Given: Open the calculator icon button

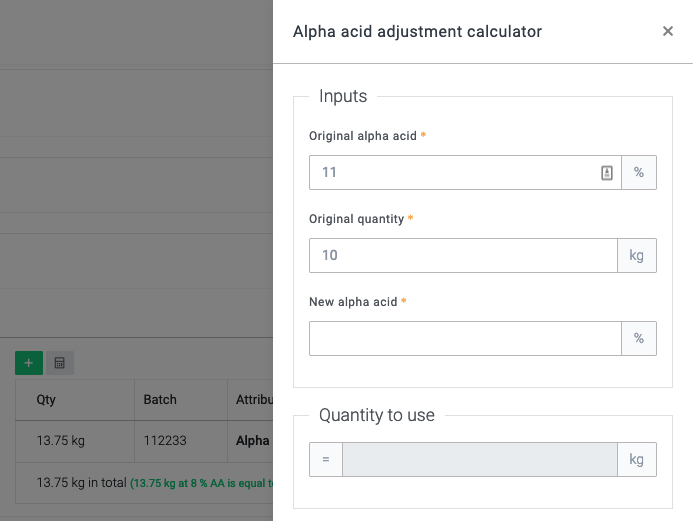Looking at the screenshot, I should click(59, 363).
